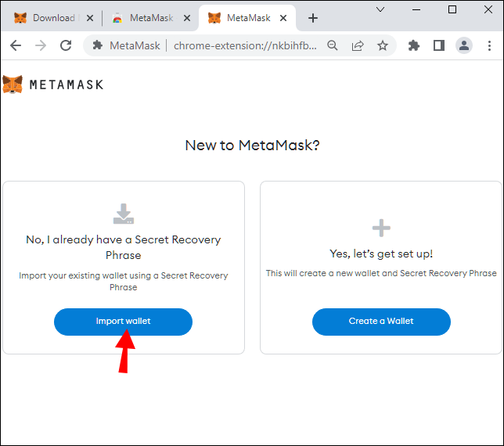504x446 pixels.
Task: Click the Create a Wallet button
Action: pyautogui.click(x=381, y=322)
